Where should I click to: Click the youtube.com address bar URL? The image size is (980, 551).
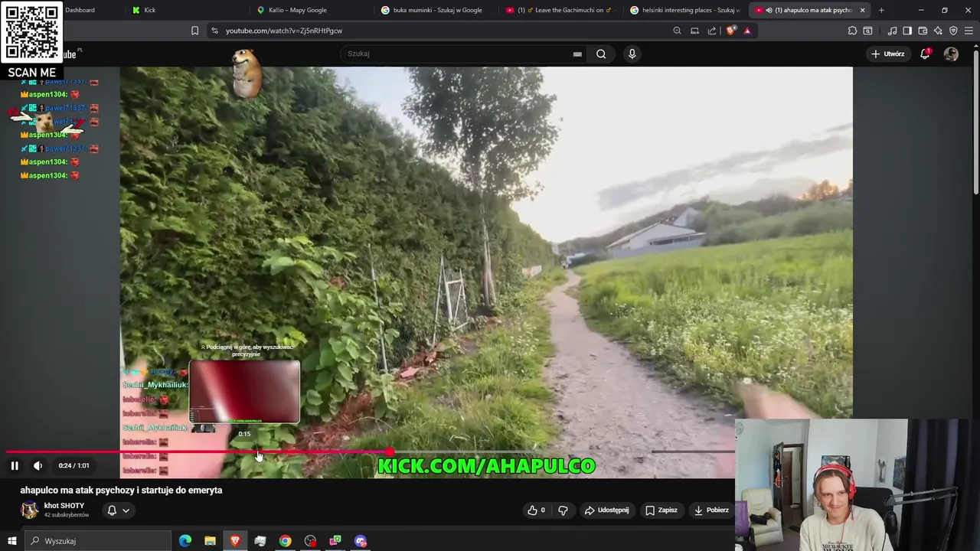[284, 31]
